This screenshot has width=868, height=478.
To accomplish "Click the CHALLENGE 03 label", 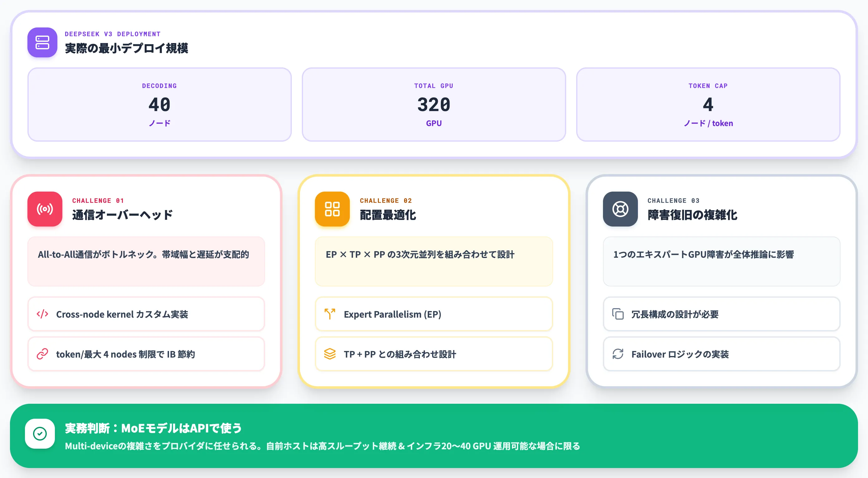I will [673, 201].
